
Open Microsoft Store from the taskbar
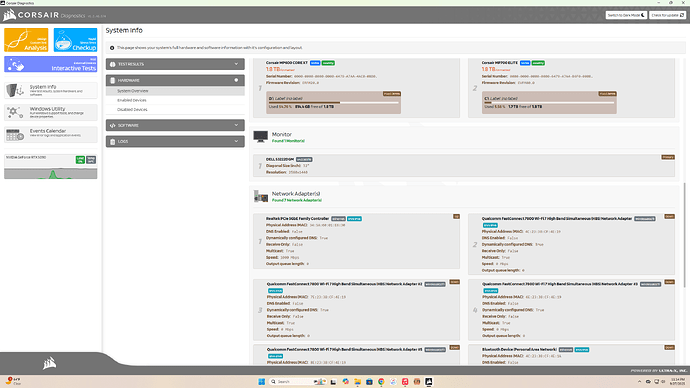coord(369,381)
